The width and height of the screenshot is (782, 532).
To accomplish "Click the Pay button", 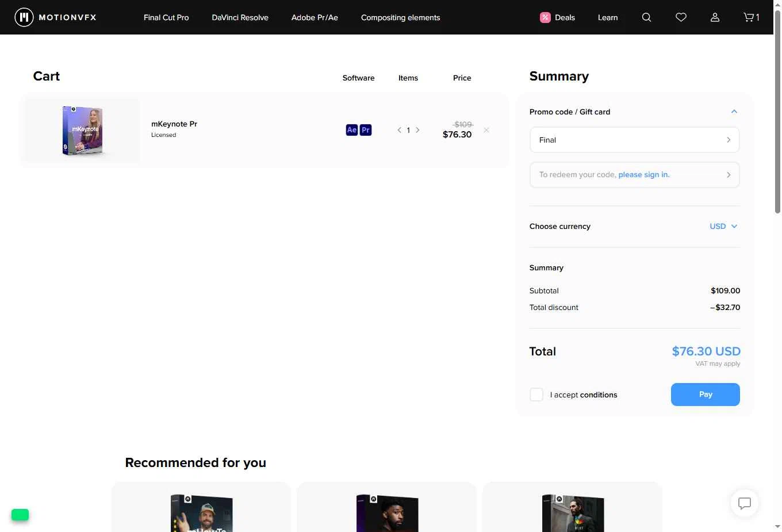I will pos(706,395).
